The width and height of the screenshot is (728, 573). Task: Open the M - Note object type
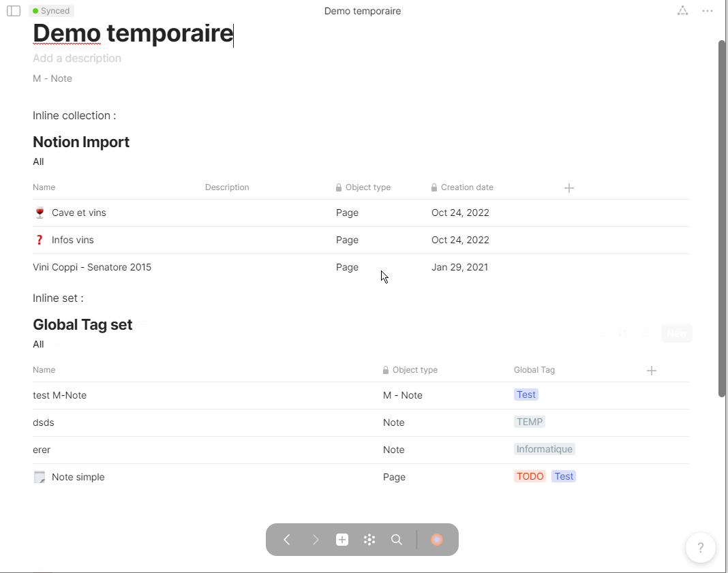[52, 78]
